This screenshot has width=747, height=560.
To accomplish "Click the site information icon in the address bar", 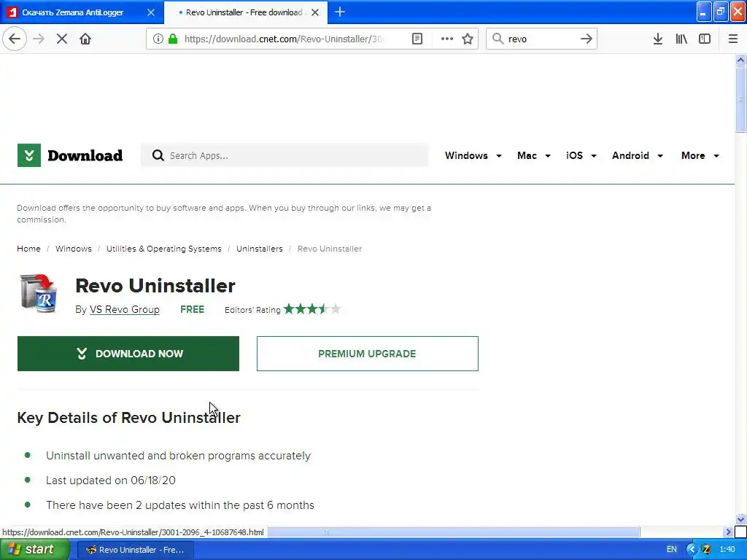I will pyautogui.click(x=158, y=39).
